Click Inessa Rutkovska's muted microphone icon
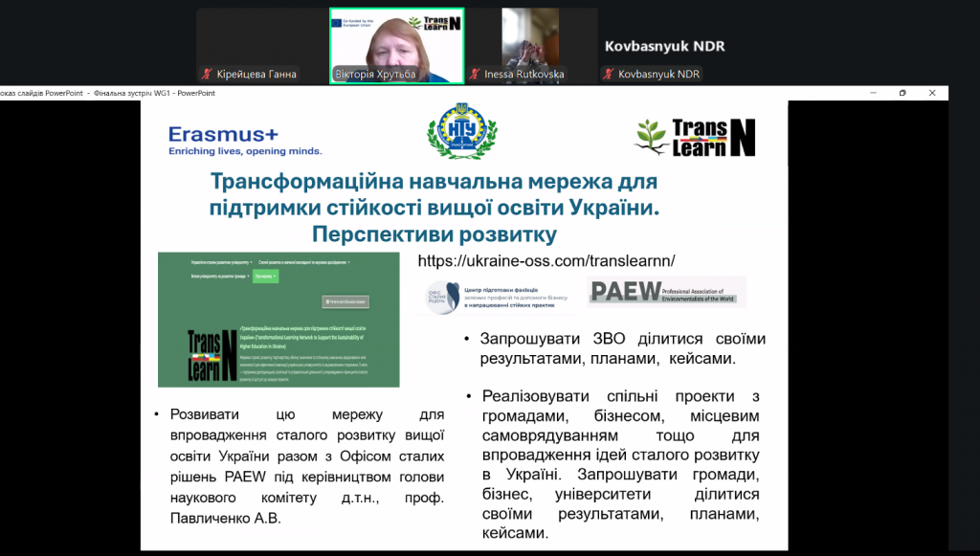This screenshot has height=556, width=980. 475,75
